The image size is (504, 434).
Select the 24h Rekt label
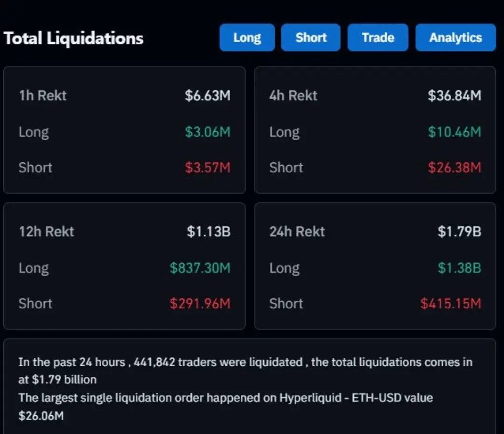[x=297, y=232]
